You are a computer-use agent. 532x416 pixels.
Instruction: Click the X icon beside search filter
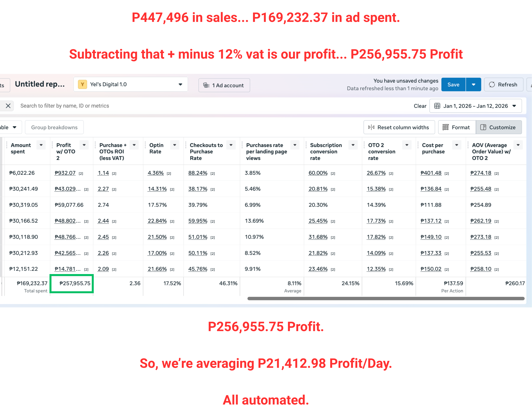coord(8,106)
